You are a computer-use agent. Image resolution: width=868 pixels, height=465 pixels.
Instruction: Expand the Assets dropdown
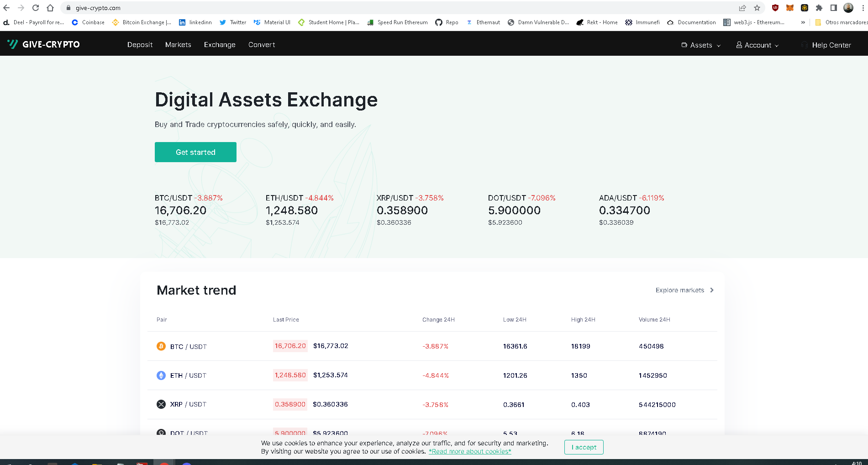coord(720,45)
